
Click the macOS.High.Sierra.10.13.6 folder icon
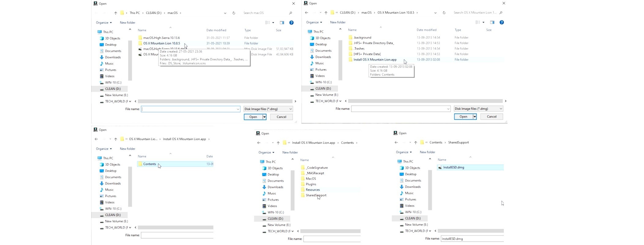[x=140, y=38]
